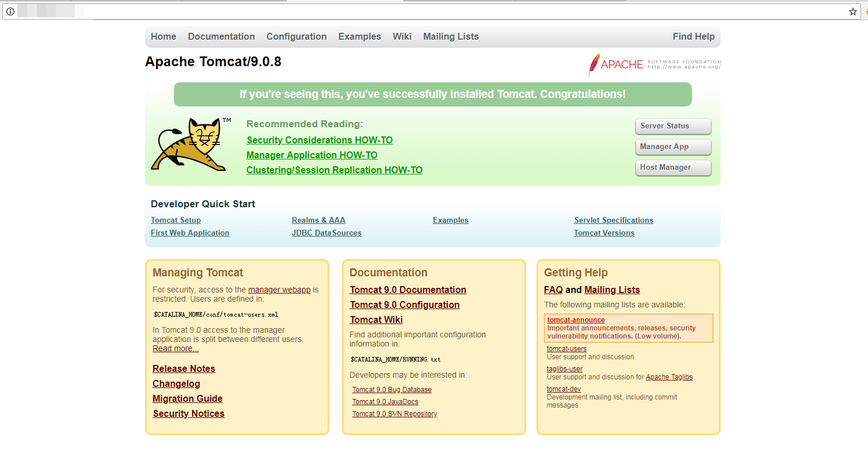Follow the manager webapp link

click(x=279, y=290)
